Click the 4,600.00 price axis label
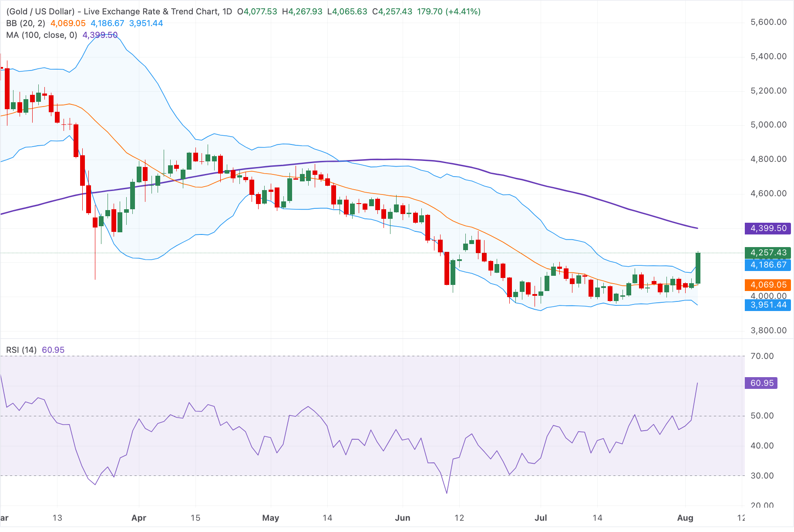 pyautogui.click(x=768, y=194)
